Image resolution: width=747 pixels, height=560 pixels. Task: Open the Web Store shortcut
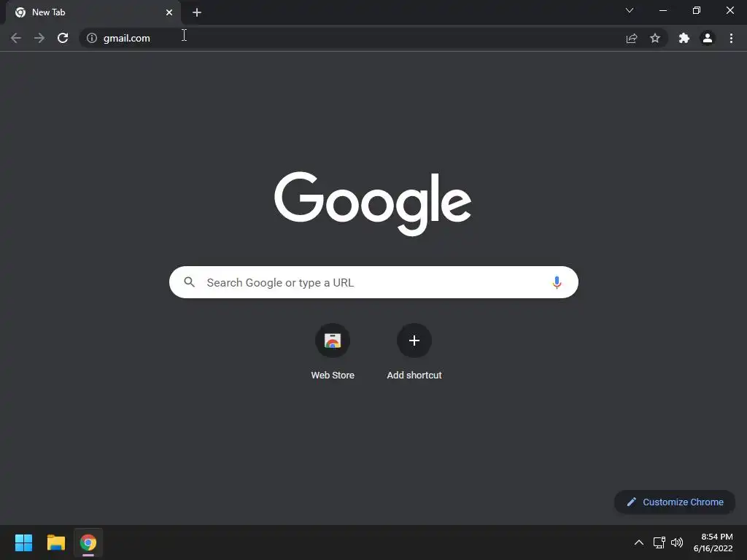coord(333,352)
